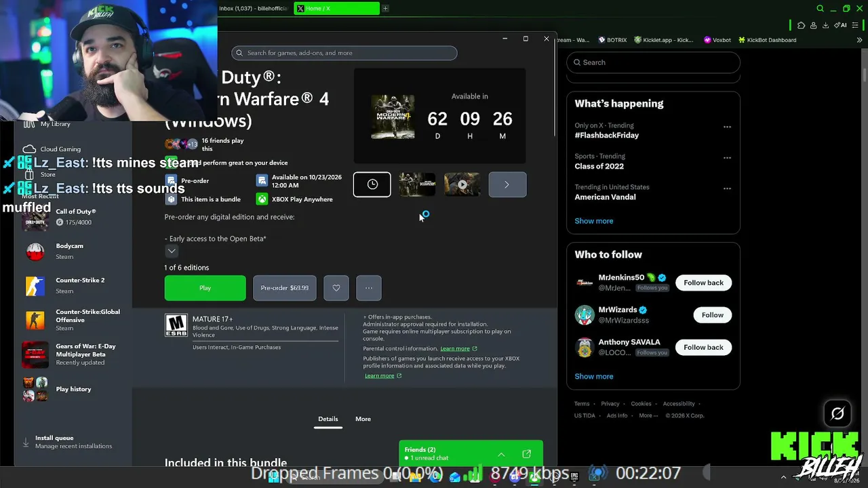This screenshot has height=488, width=868.
Task: Open the Voxbot bookmark
Action: click(x=717, y=40)
